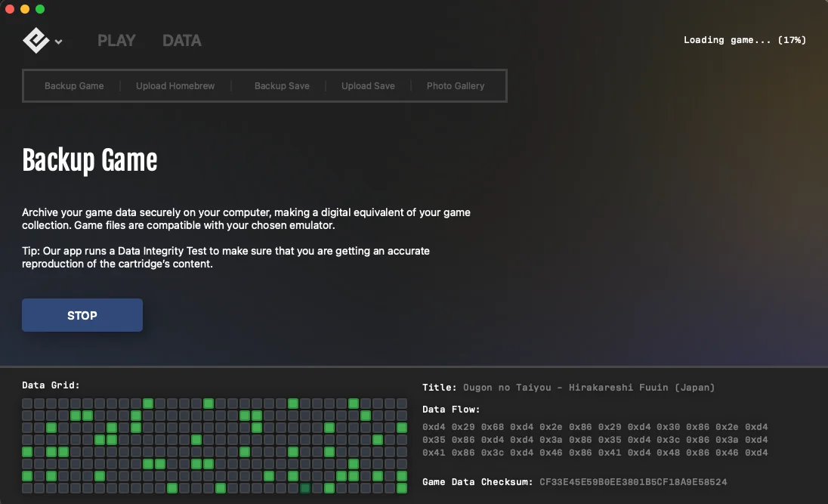Open the Upload Homebrew section
Screen dimensions: 828x504
pos(175,86)
